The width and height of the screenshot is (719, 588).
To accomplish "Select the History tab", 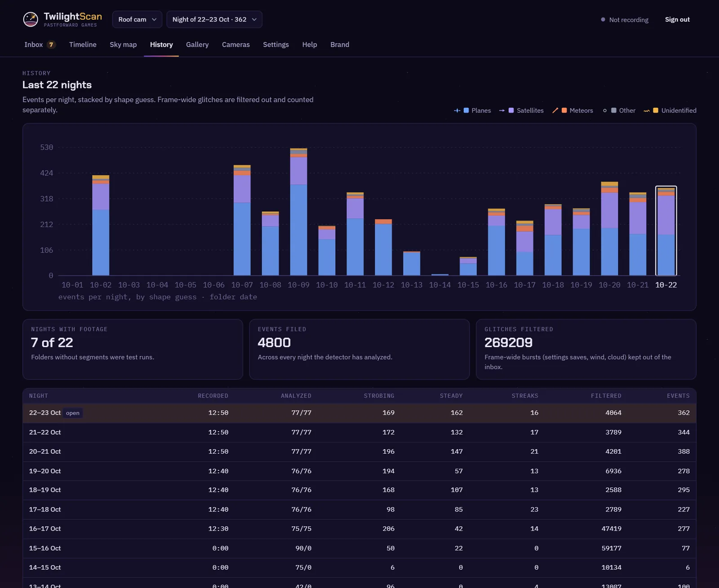I will pos(161,44).
